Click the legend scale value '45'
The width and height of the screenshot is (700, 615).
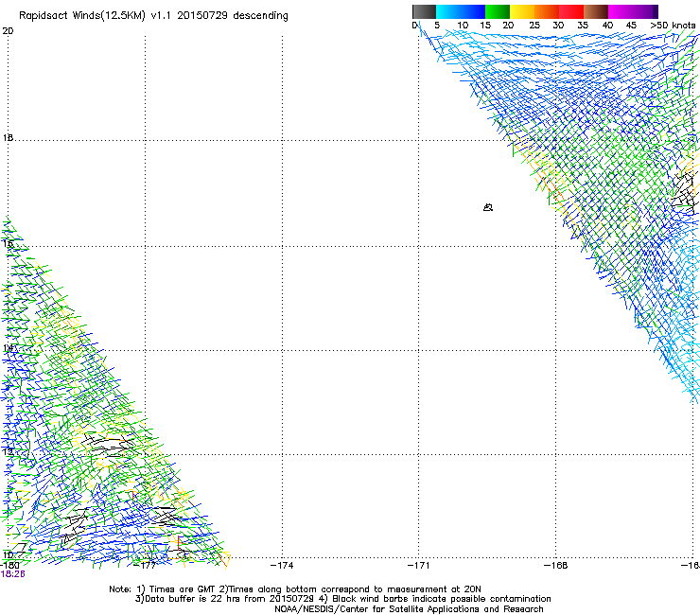[x=631, y=25]
